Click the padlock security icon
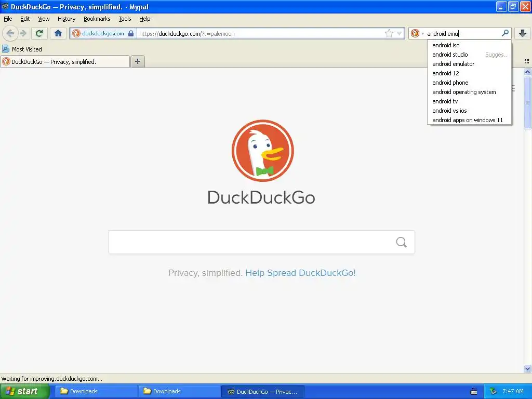 click(131, 33)
